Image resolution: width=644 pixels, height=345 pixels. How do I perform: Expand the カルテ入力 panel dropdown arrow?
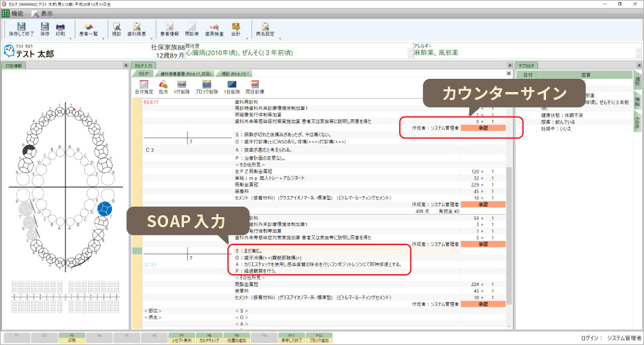coord(510,66)
